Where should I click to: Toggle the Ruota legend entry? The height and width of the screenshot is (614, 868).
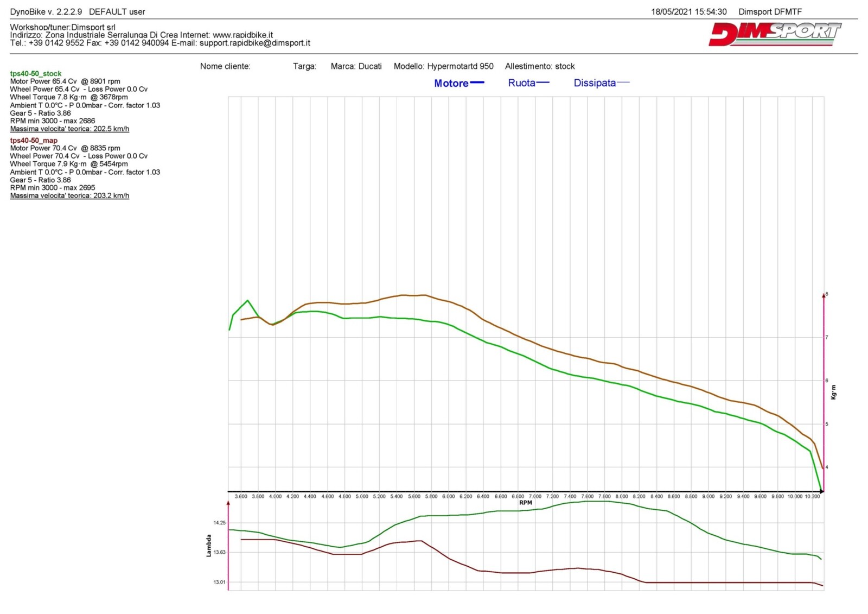521,83
